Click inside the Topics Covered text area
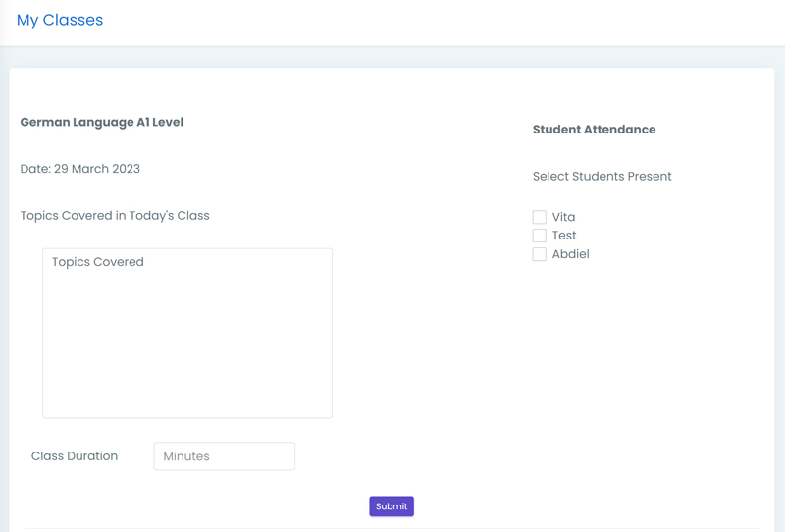 point(187,333)
